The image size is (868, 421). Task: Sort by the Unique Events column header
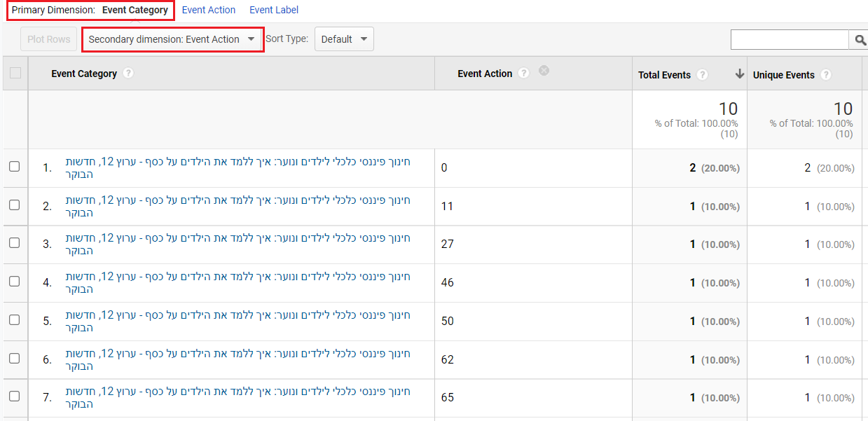(784, 75)
